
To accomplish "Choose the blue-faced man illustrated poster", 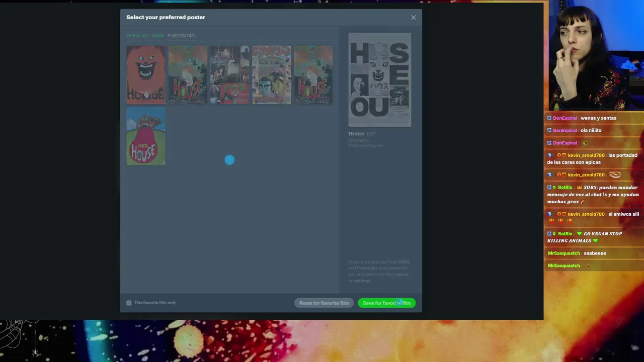I will pos(272,75).
